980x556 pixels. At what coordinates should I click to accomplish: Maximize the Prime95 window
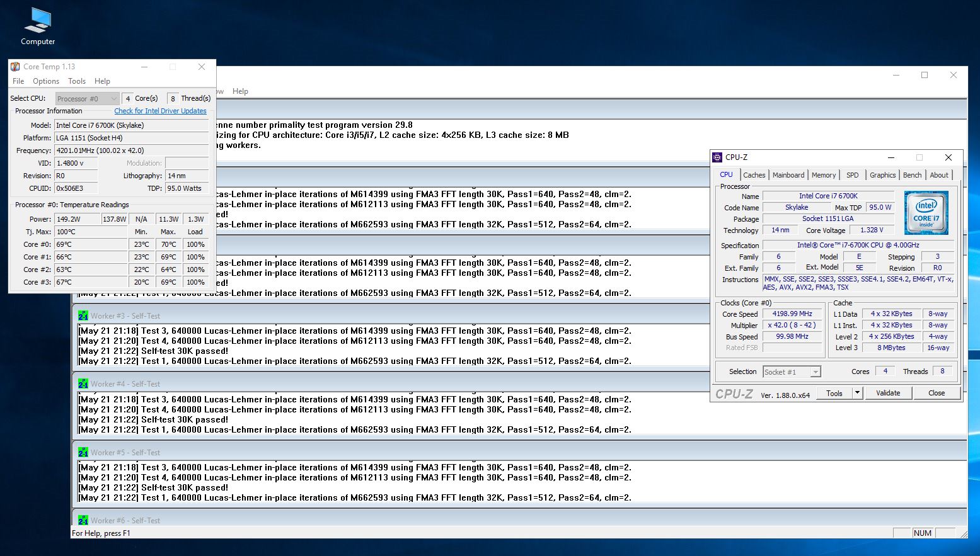coord(925,75)
